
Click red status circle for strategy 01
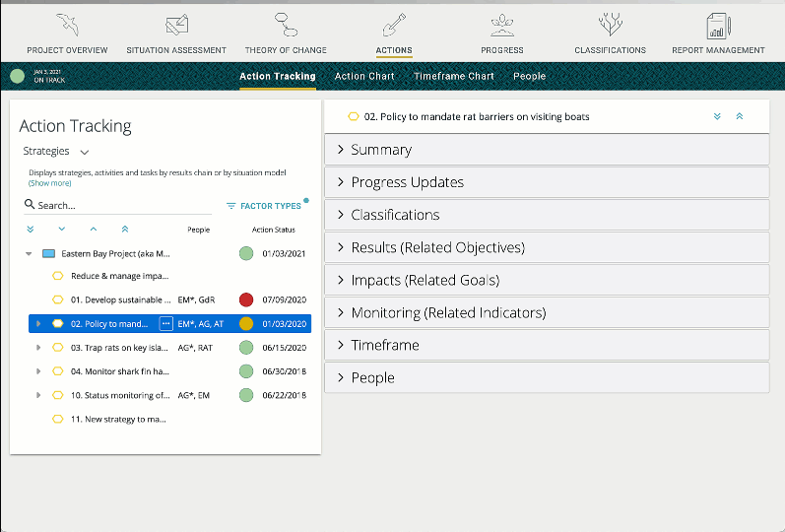coord(246,299)
